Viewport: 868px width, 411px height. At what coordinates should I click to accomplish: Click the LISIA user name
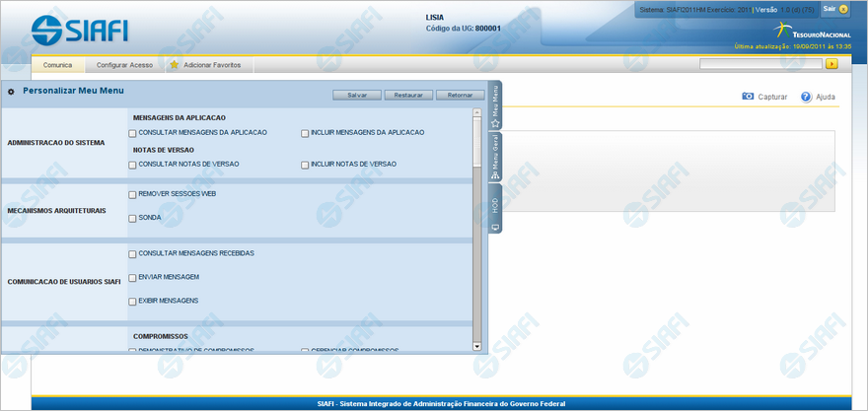pyautogui.click(x=435, y=17)
